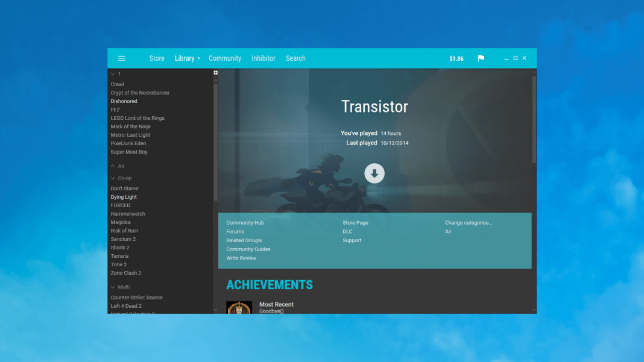This screenshot has width=644, height=362.
Task: Click Change categories...
Action: click(469, 223)
